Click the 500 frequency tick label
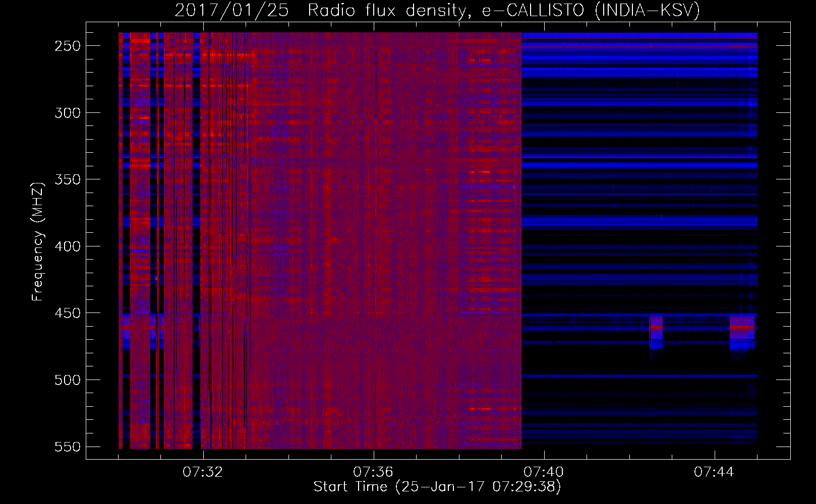 (68, 380)
